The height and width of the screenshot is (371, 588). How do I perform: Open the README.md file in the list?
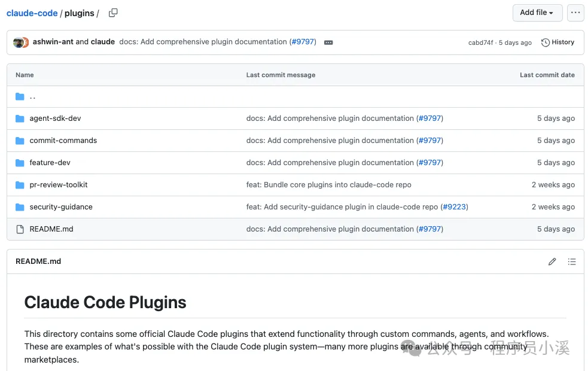[x=51, y=229]
